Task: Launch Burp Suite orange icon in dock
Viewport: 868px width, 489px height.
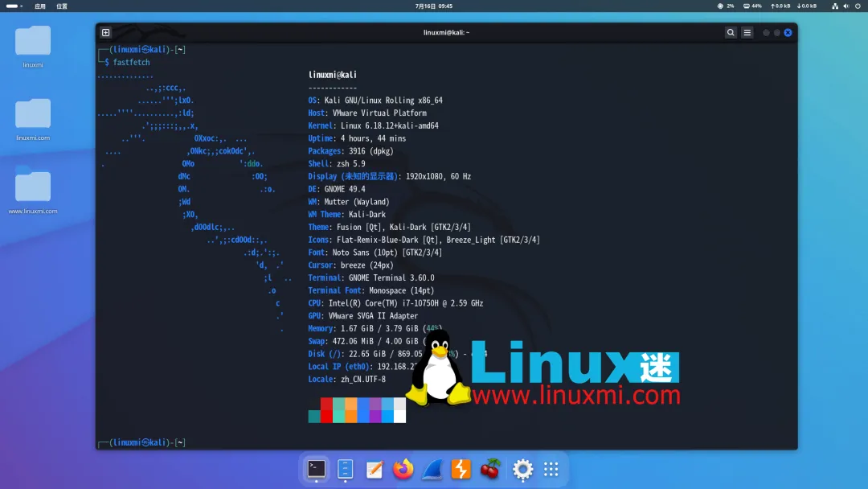Action: pyautogui.click(x=461, y=469)
